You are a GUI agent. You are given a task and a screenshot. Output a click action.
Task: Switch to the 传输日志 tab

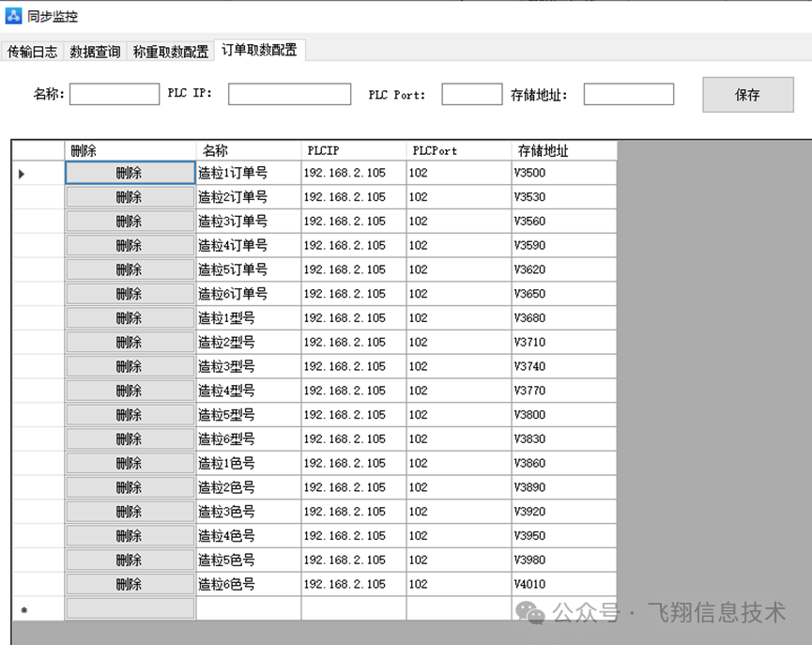[32, 52]
